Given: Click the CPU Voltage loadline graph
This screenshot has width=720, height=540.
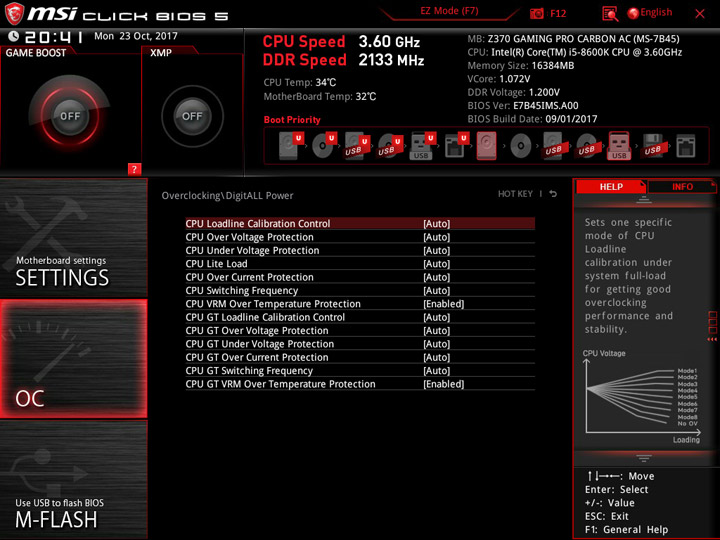Looking at the screenshot, I should (642, 397).
